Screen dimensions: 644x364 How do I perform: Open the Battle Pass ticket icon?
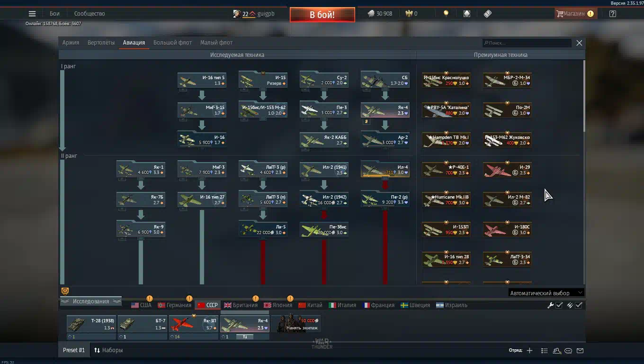point(488,14)
